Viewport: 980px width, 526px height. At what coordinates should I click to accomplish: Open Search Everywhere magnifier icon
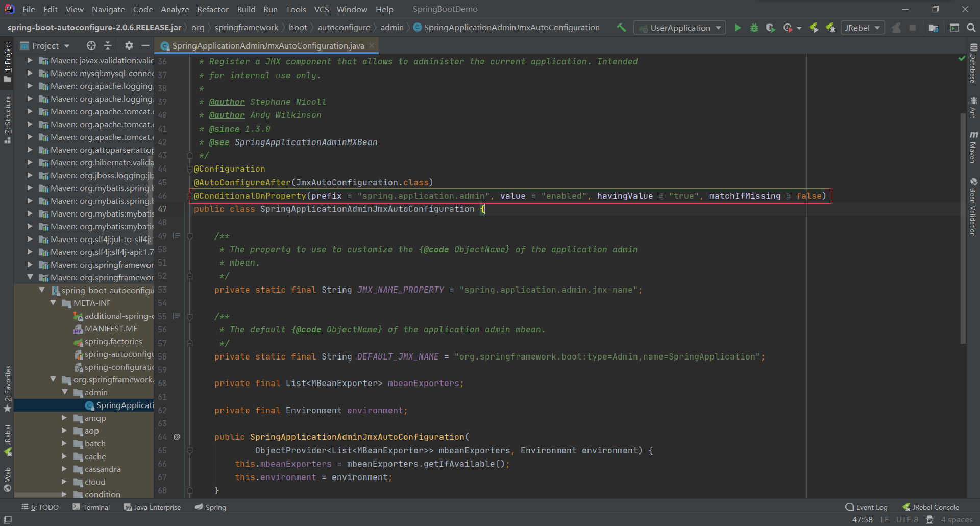971,28
